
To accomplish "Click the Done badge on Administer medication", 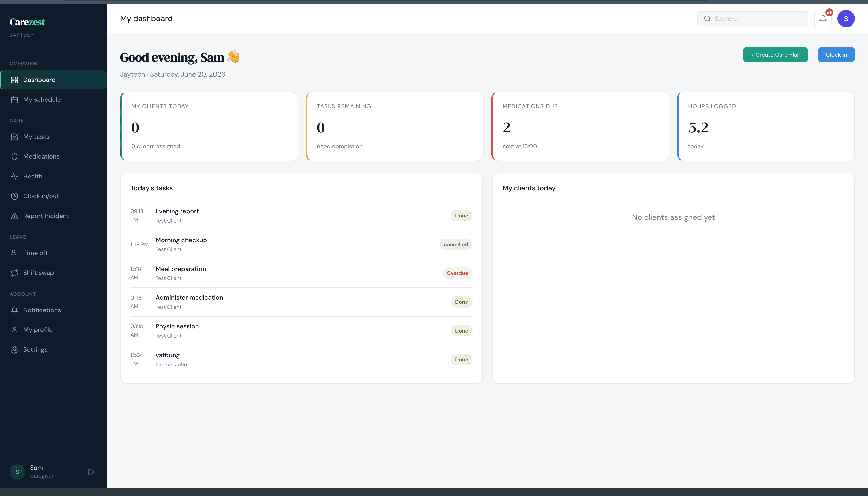I will (461, 302).
